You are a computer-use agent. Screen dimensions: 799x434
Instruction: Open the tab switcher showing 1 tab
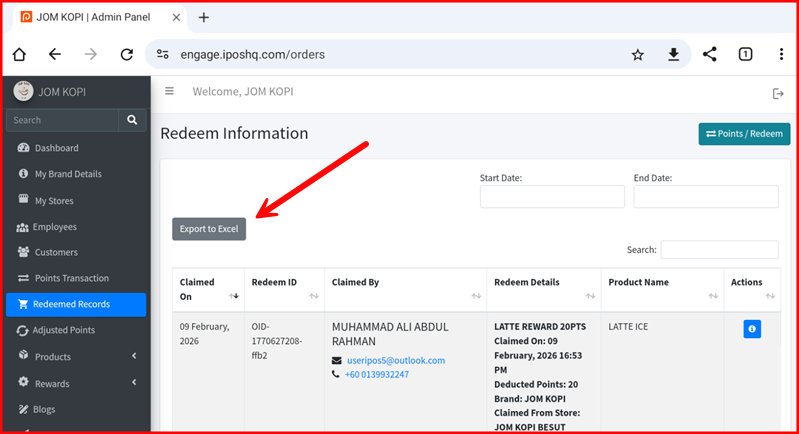(745, 55)
